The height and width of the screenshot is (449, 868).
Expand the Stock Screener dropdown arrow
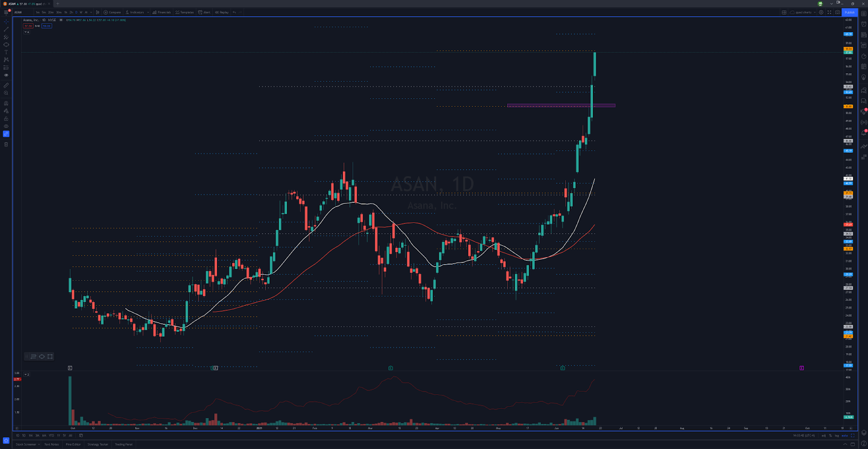tap(39, 445)
